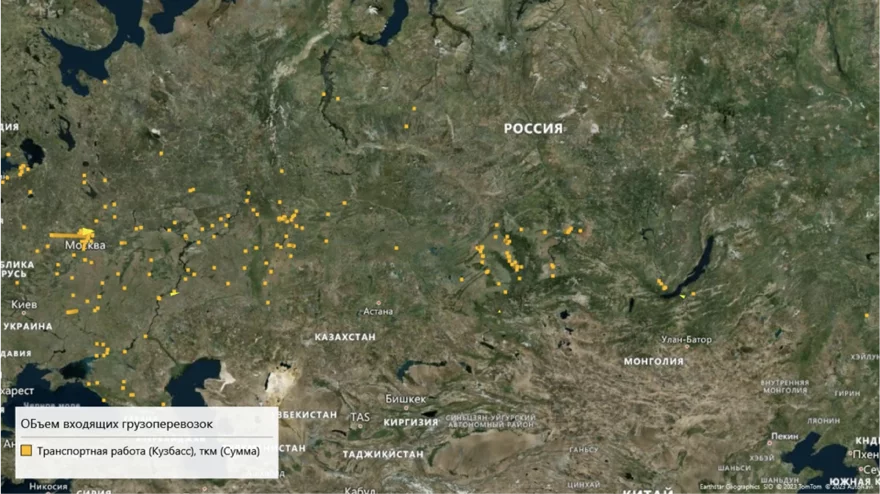The image size is (880, 494).
Task: Click the КАЗАХСТАН country label
Action: pos(345,337)
